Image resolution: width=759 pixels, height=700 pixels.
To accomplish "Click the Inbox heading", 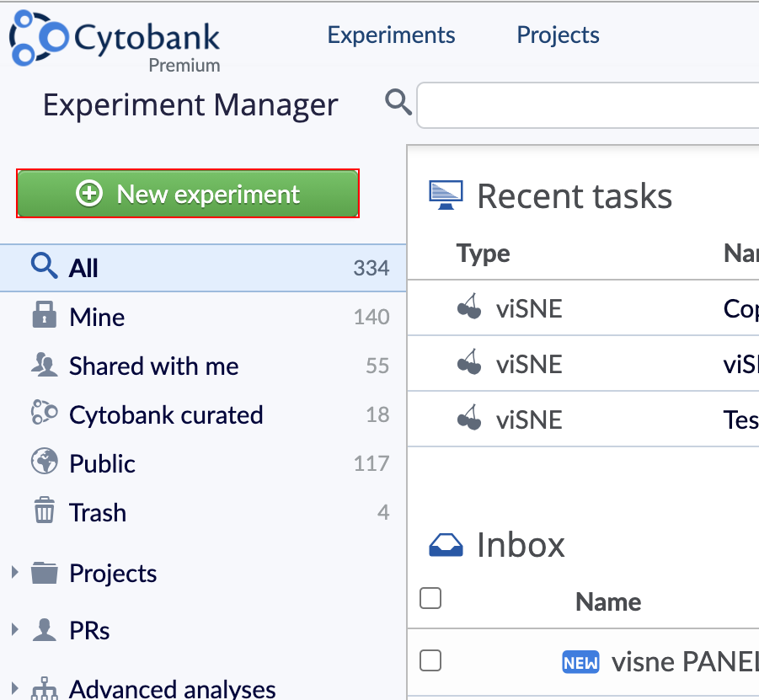I will pyautogui.click(x=521, y=545).
